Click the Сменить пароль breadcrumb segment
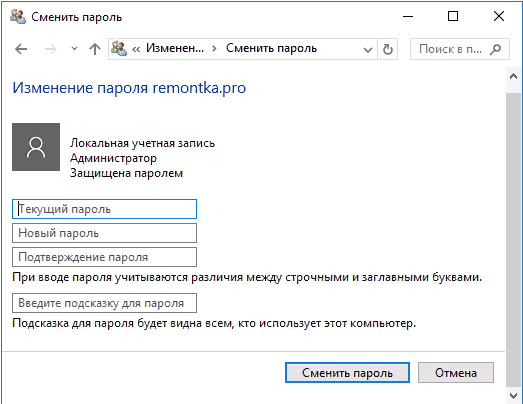 (x=272, y=48)
